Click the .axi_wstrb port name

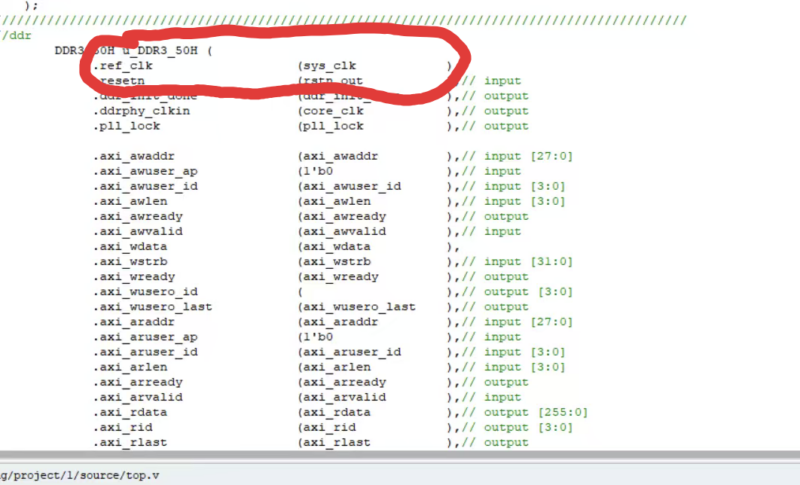[130, 261]
